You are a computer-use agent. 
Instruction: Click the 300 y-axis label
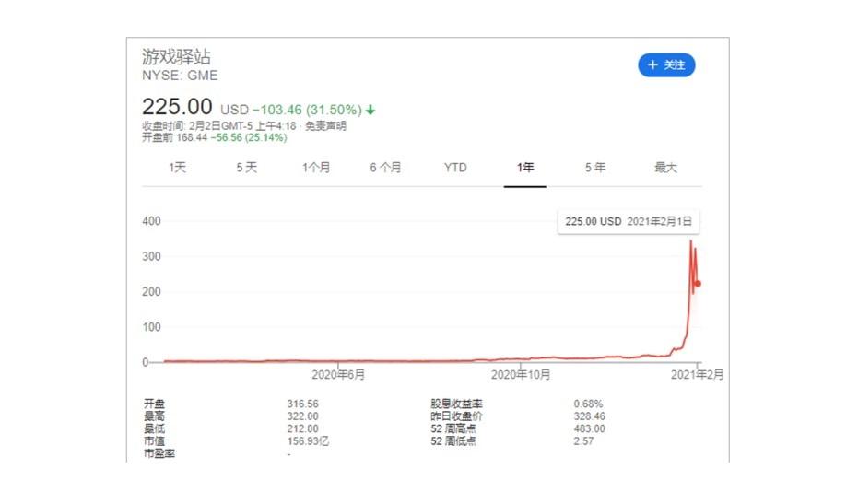151,257
